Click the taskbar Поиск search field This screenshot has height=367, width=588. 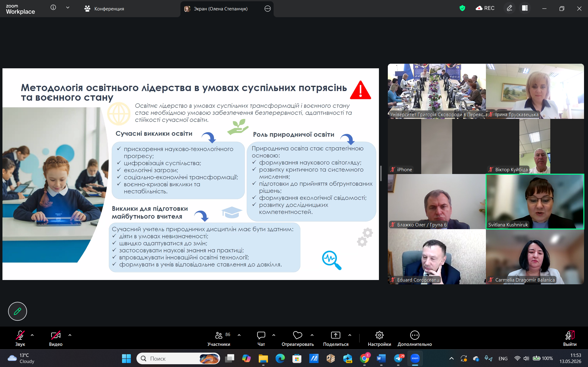178,358
